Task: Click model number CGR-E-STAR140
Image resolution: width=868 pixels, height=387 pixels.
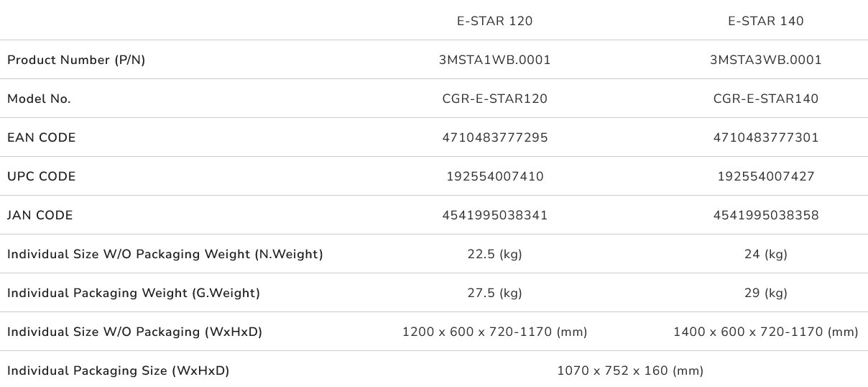Action: 765,99
